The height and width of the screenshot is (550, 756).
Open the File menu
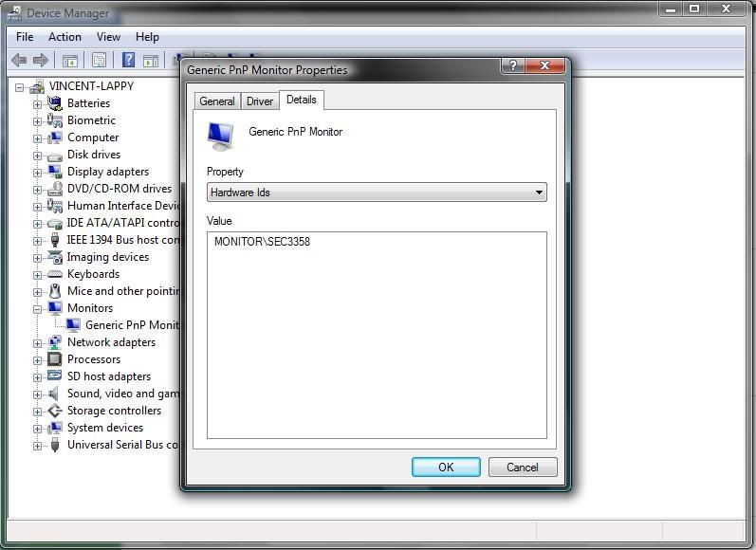click(25, 37)
